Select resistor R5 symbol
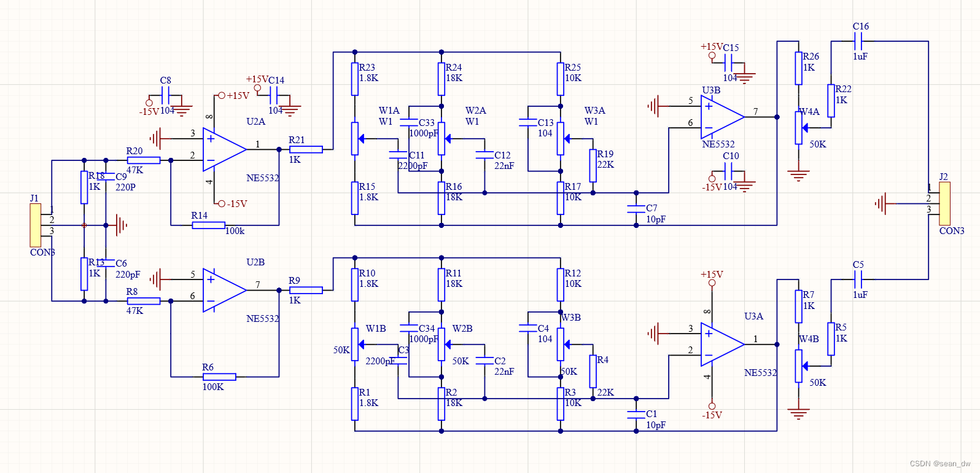Image resolution: width=980 pixels, height=473 pixels. [x=831, y=339]
